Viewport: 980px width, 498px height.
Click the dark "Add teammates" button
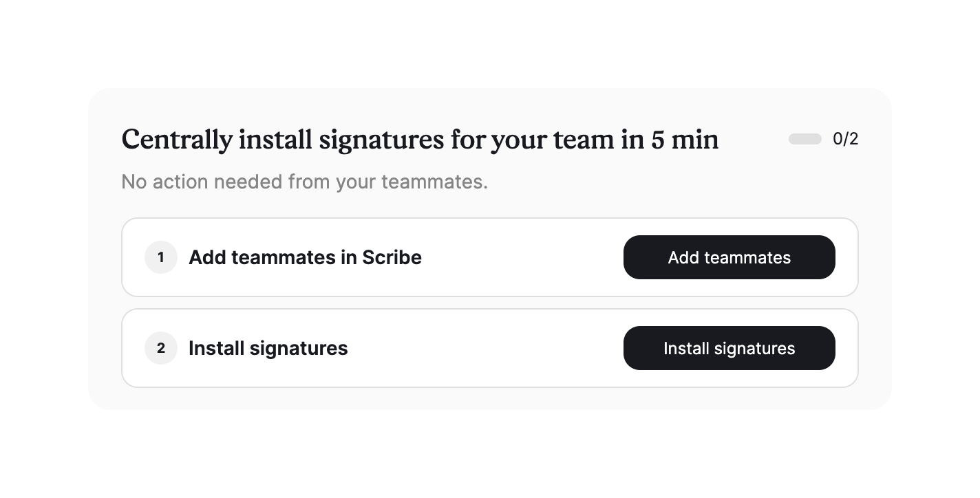click(x=729, y=257)
